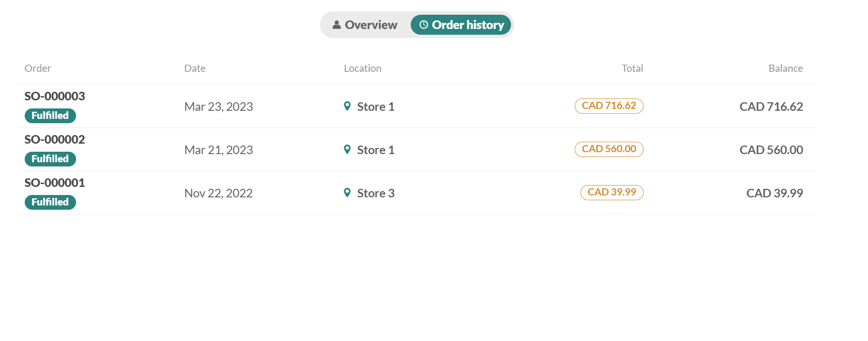The image size is (868, 341).
Task: Click the Fulfilled badge under SO-000003
Action: (50, 115)
